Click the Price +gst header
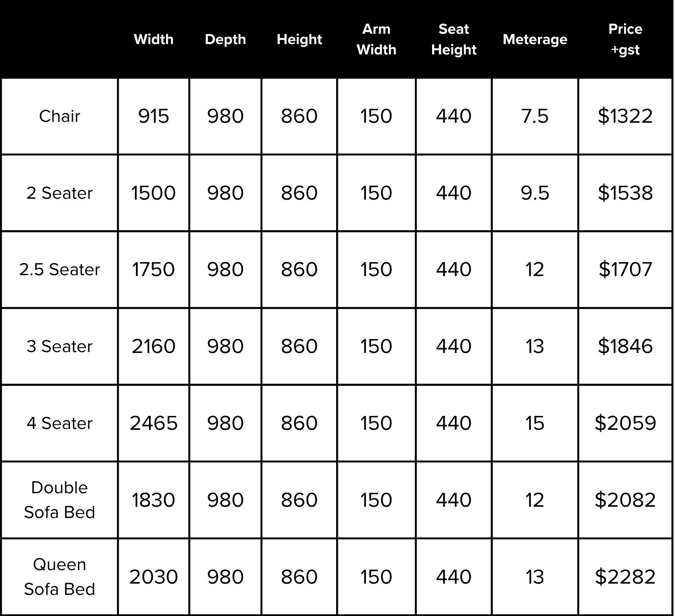Screen dimensions: 675x616 (x=625, y=39)
